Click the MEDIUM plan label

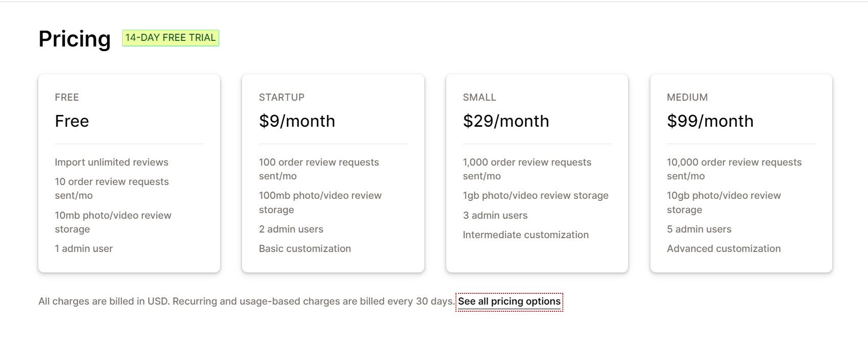pyautogui.click(x=687, y=97)
